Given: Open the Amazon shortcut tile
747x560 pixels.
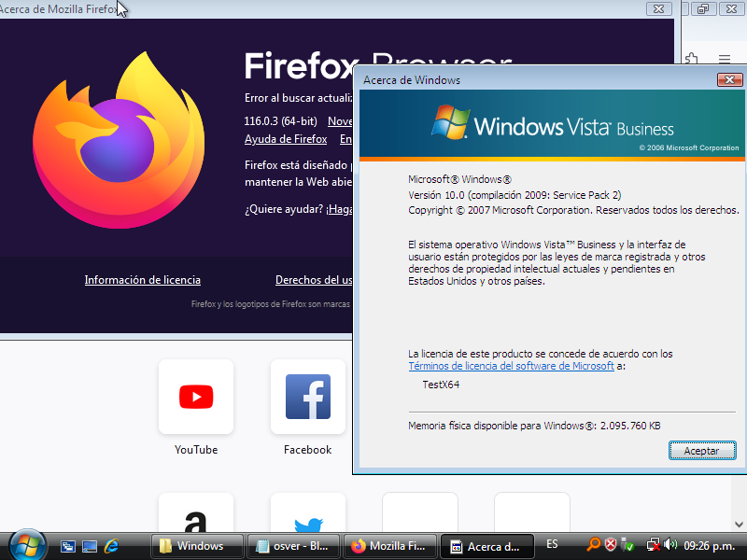Looking at the screenshot, I should tap(196, 512).
